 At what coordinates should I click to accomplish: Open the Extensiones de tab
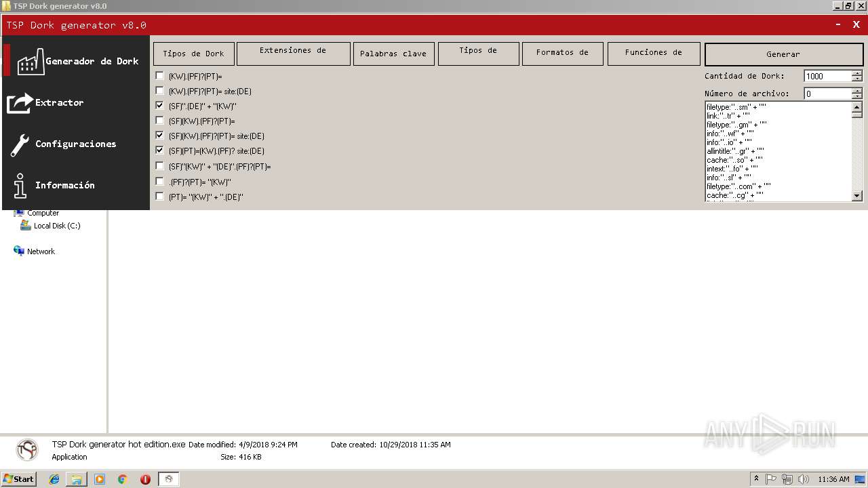point(293,54)
